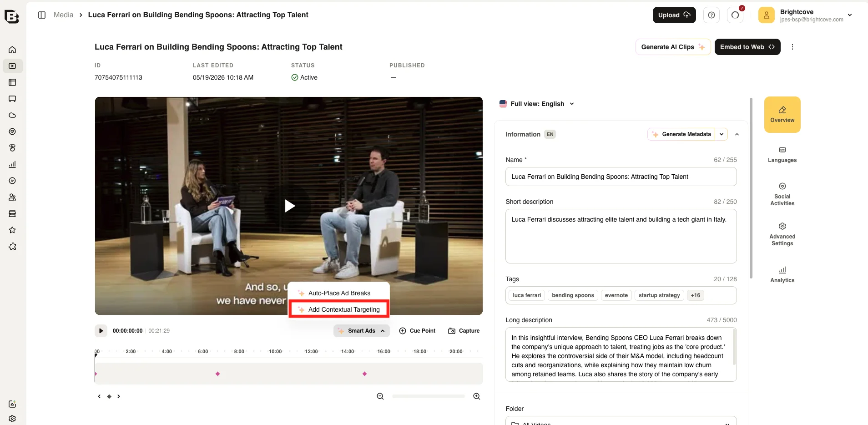Play the video with center play button
Screen dimensions: 868x425
tap(289, 206)
